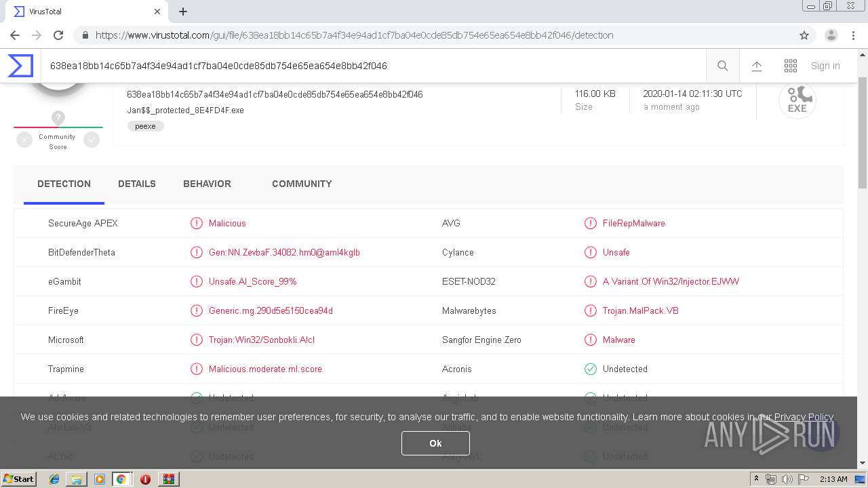Viewport: 868px width, 488px height.
Task: Click the 2020-01-14 02:11:30 UTC timestamp
Action: click(x=692, y=94)
